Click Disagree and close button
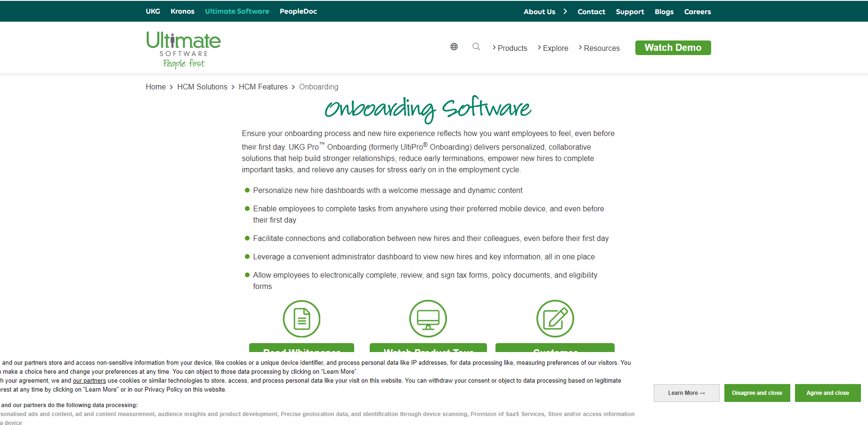The height and width of the screenshot is (425, 868). 757,393
